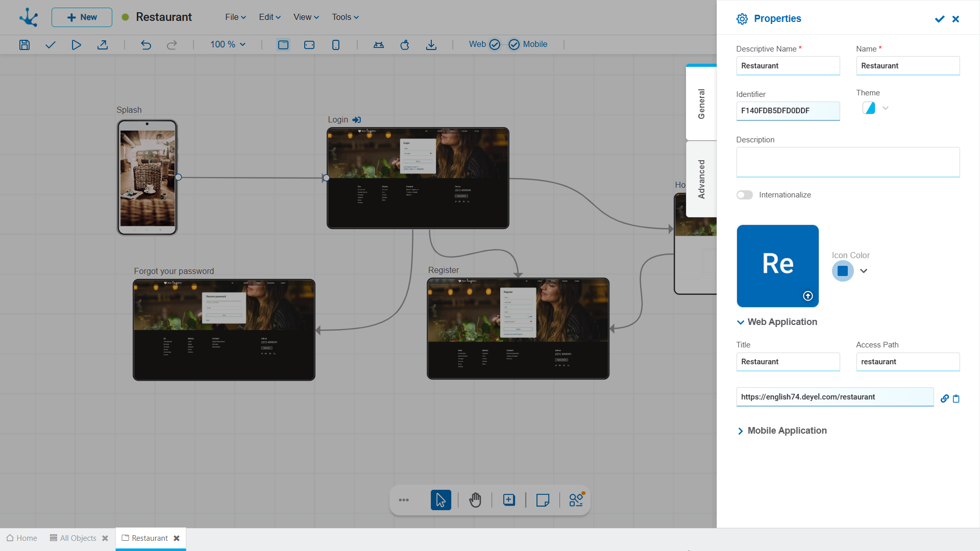Viewport: 980px width, 551px height.
Task: Click the validate checkmark toolbar icon
Action: click(x=50, y=45)
